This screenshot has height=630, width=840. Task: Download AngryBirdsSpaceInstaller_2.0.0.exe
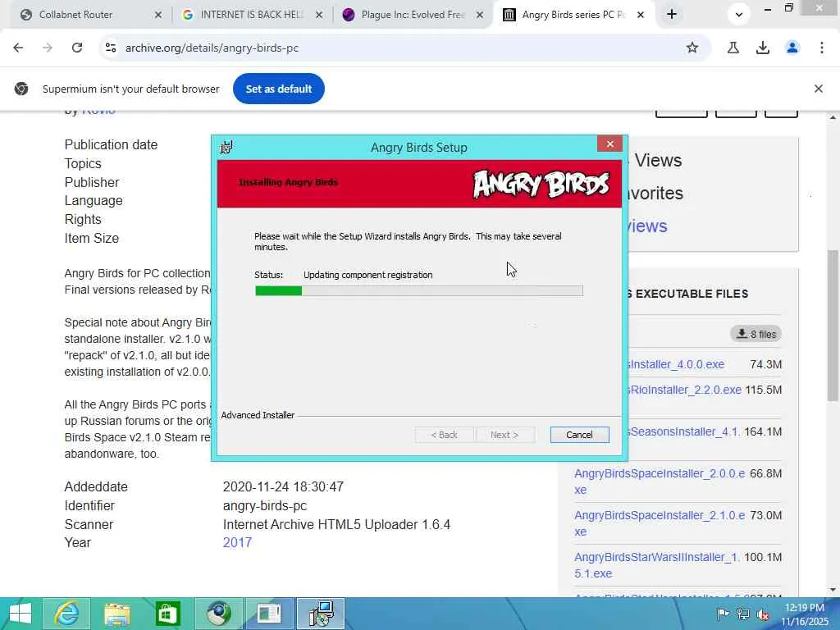(660, 481)
